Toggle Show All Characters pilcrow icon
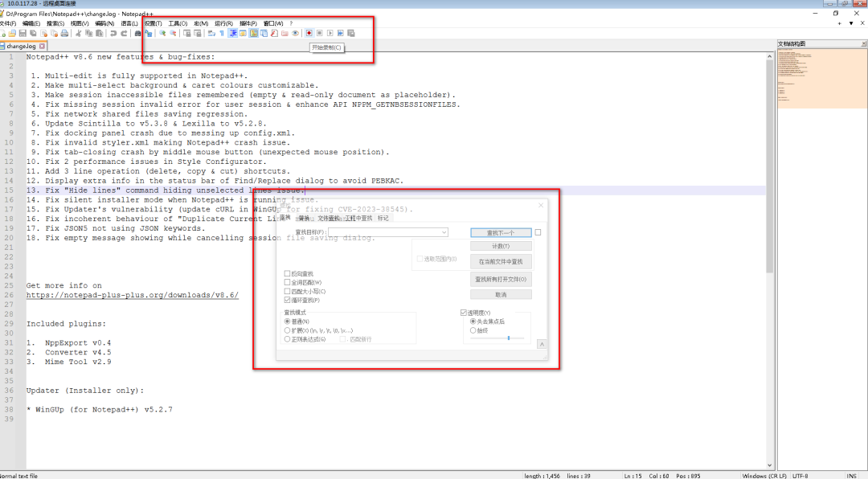The image size is (868, 479). (222, 33)
